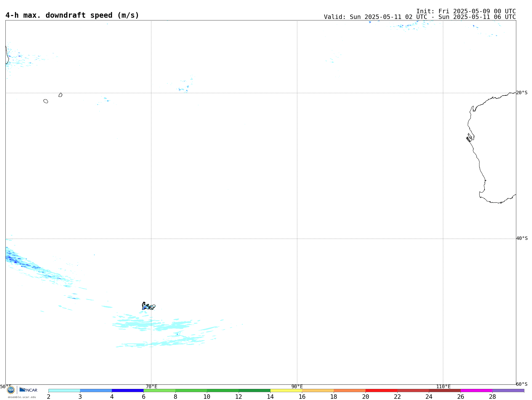532x400 pixels.
Task: Click colorbar tick label '10'
Action: pyautogui.click(x=207, y=397)
